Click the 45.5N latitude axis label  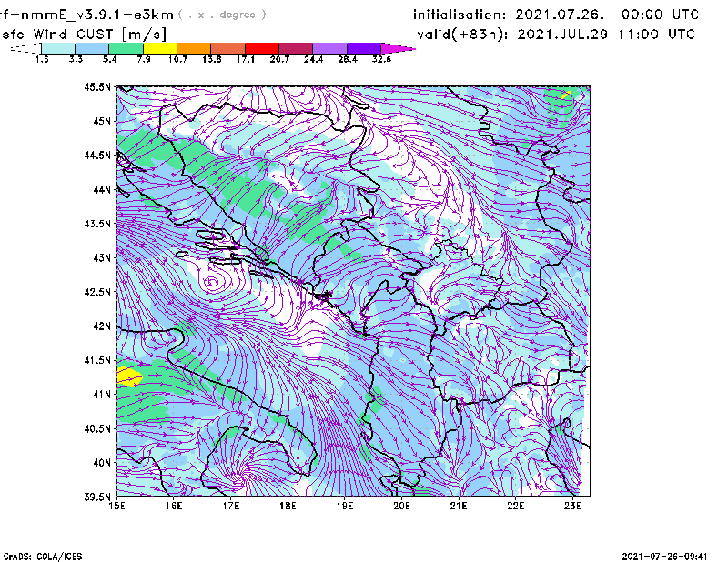97,87
